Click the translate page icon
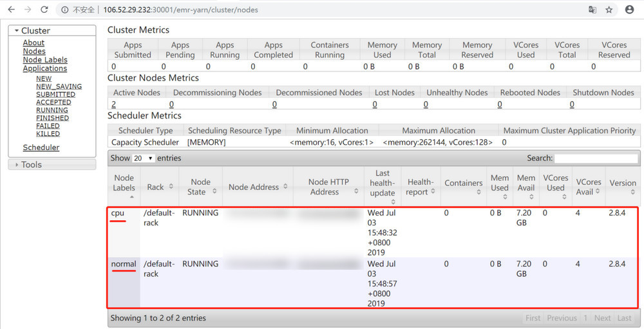Viewport: 644px width, 329px height. (592, 10)
